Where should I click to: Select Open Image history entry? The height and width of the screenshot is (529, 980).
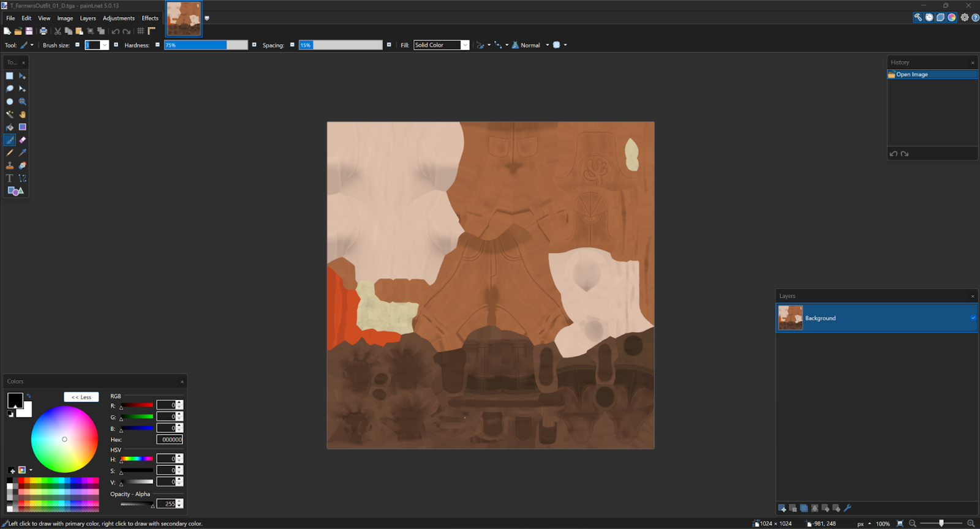932,74
